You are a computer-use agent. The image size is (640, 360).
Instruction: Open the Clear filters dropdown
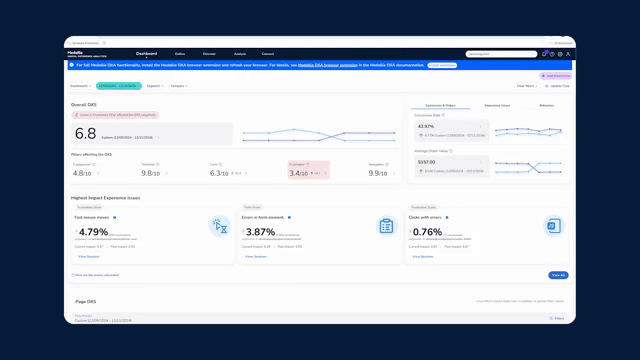pyautogui.click(x=527, y=86)
